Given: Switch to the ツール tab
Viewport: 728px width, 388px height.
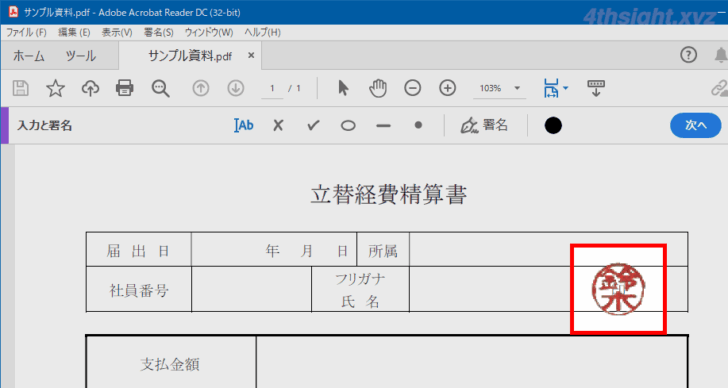Looking at the screenshot, I should click(x=81, y=56).
